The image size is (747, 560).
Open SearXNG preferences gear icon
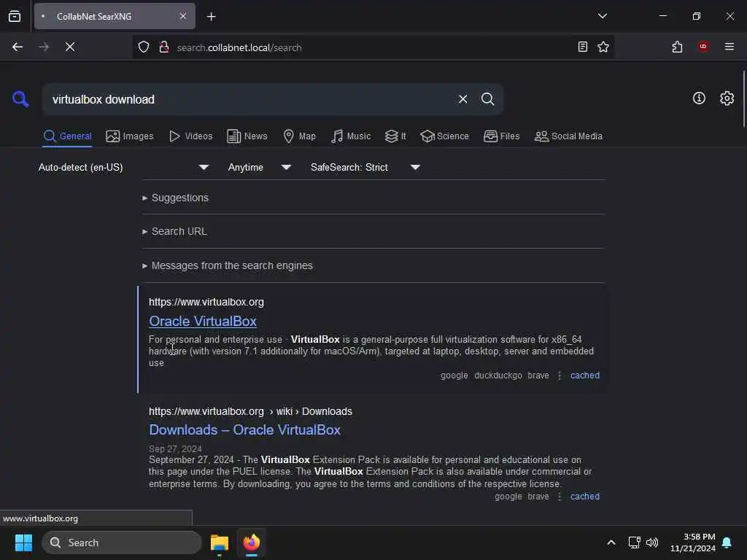(x=727, y=98)
